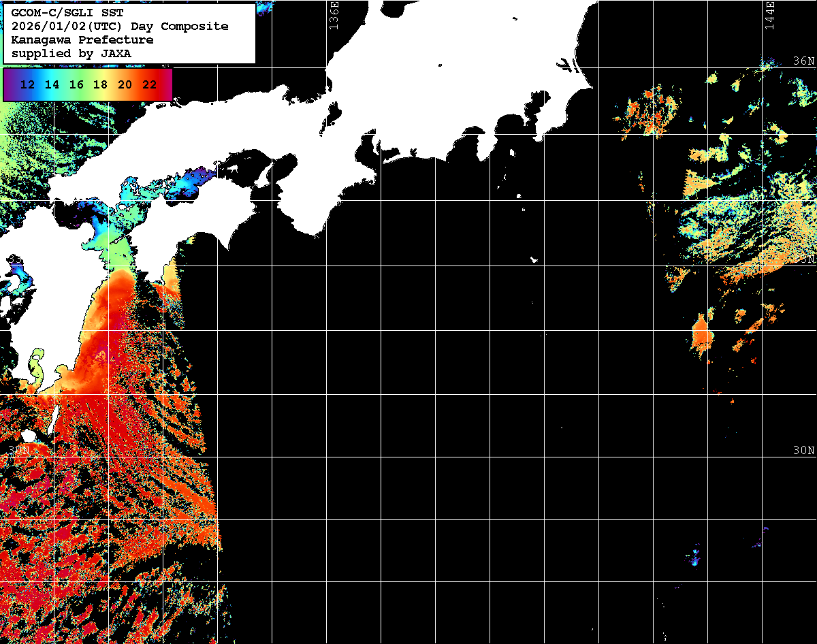Screen dimensions: 817x644
Task: Click the 'supplied by JAXA' credit text
Action: 71,53
